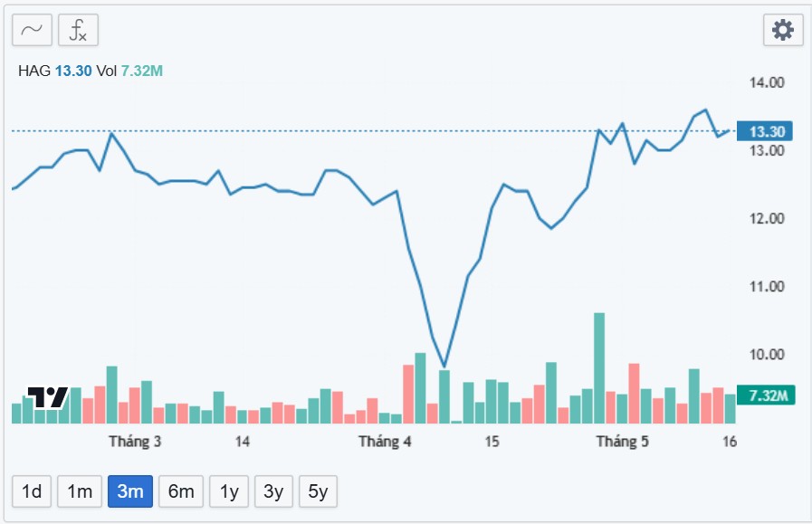Select the 1m time range
This screenshot has height=524, width=812.
[x=80, y=491]
